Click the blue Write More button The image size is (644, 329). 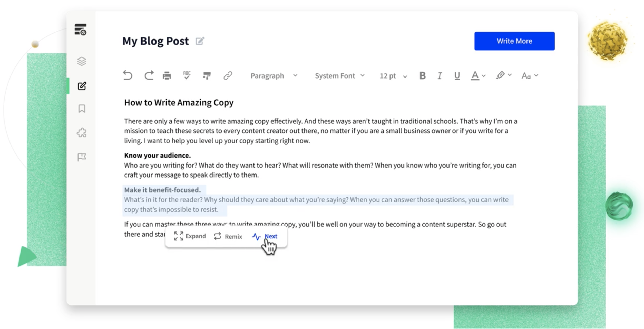point(514,41)
